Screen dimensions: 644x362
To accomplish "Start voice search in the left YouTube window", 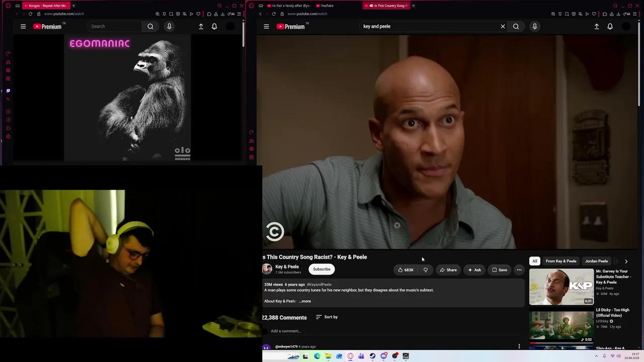I will [169, 26].
